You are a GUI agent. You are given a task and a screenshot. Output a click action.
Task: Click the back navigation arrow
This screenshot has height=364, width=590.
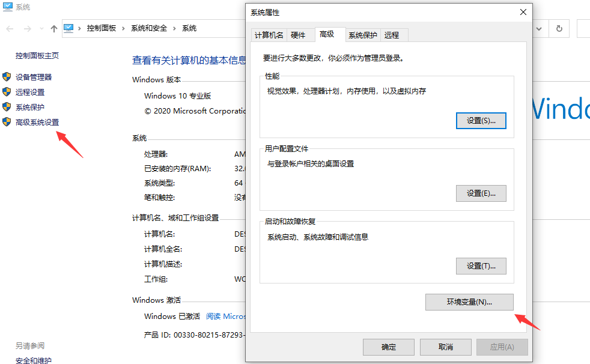10,28
